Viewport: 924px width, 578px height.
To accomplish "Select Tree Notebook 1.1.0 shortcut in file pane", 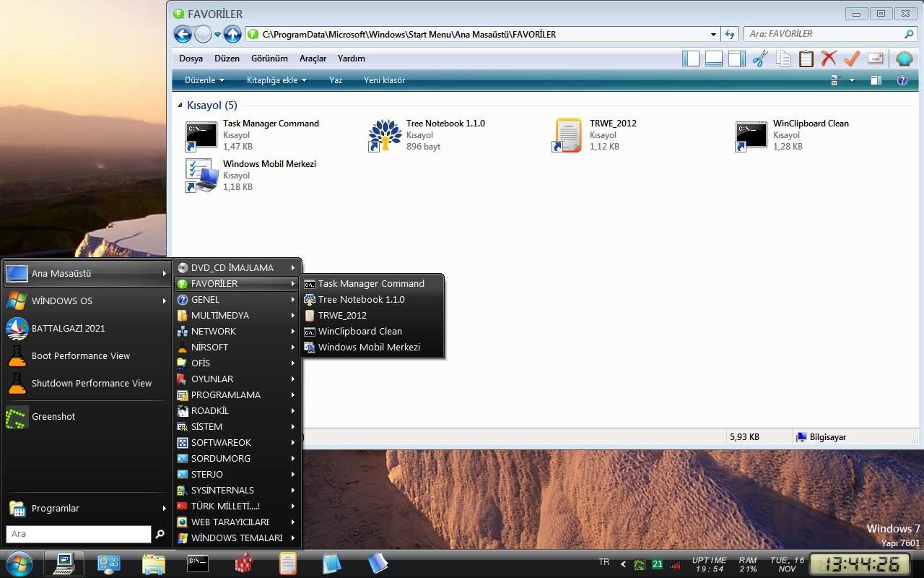I will 427,135.
